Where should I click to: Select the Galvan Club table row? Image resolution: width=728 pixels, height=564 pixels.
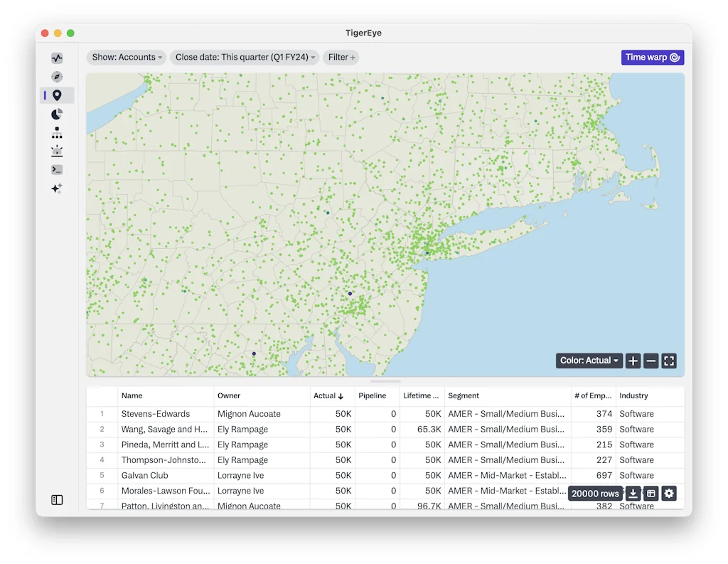(x=145, y=475)
